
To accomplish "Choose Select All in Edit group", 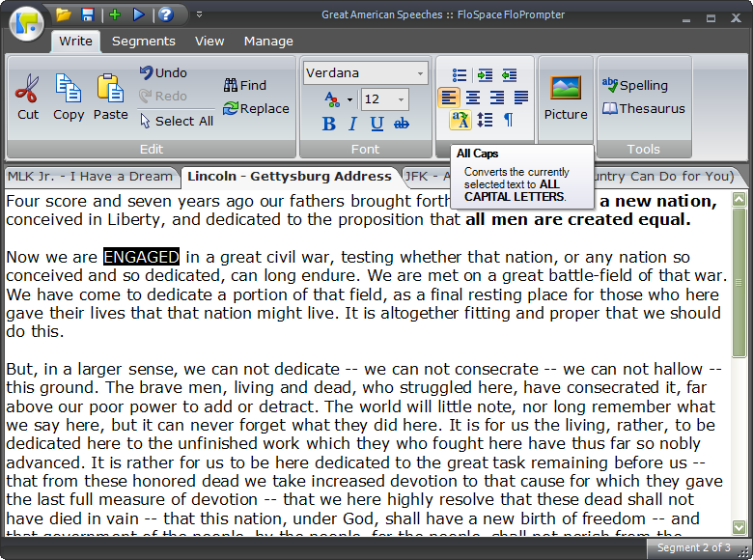I will (x=177, y=121).
